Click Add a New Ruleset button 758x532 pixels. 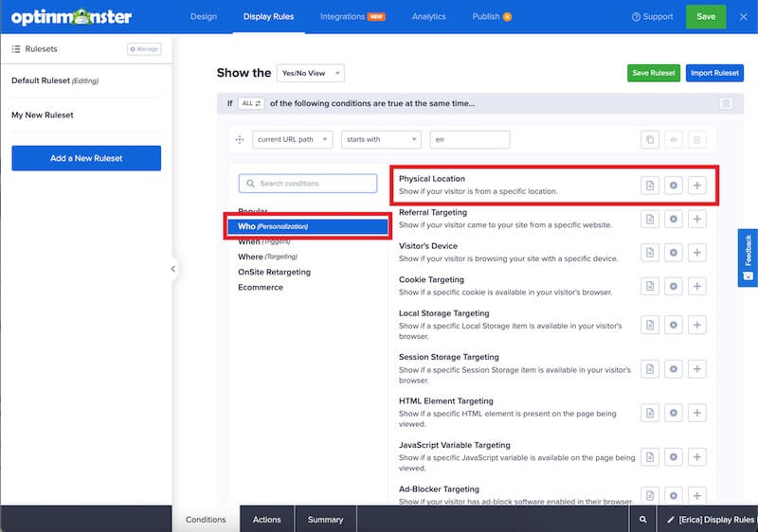[86, 158]
